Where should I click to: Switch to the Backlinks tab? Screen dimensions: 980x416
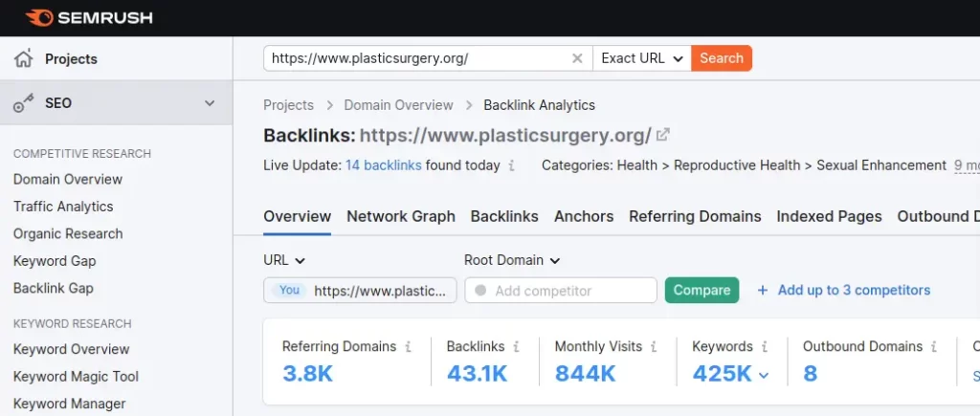[x=504, y=217]
